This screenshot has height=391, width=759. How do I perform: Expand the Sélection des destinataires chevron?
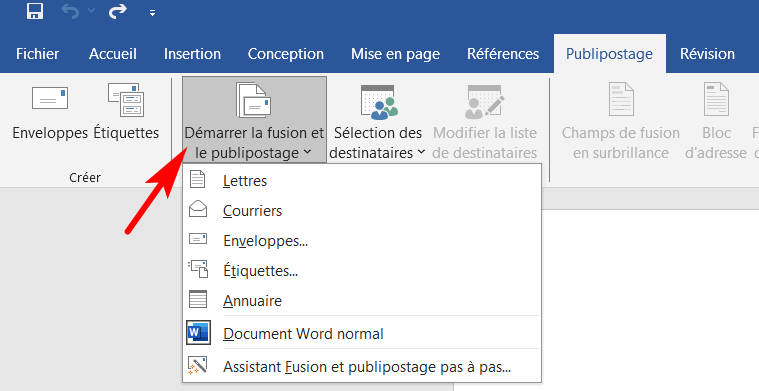pyautogui.click(x=421, y=152)
